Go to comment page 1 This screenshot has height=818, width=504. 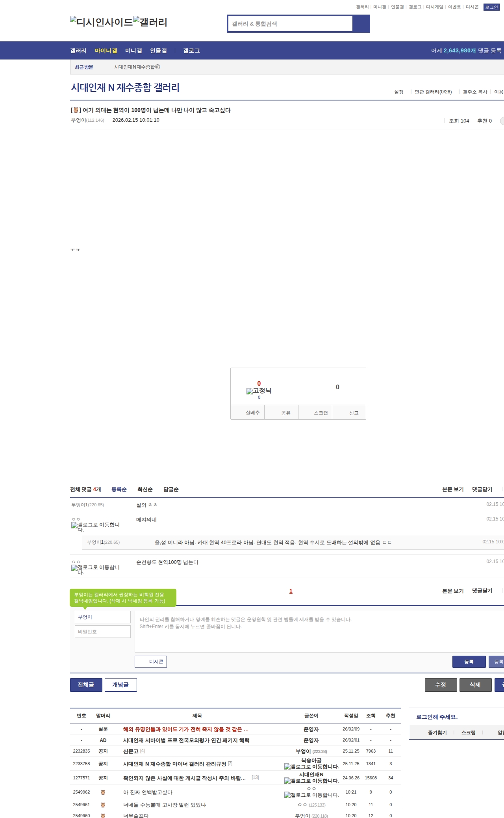(291, 591)
